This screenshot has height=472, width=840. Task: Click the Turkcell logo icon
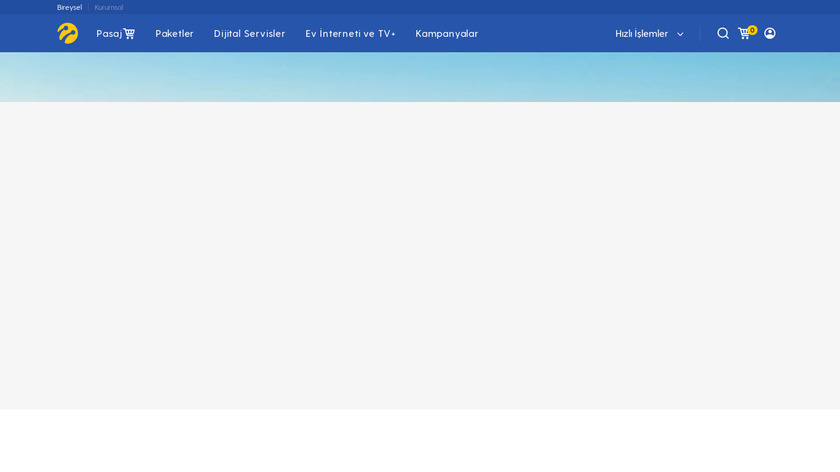pos(68,33)
